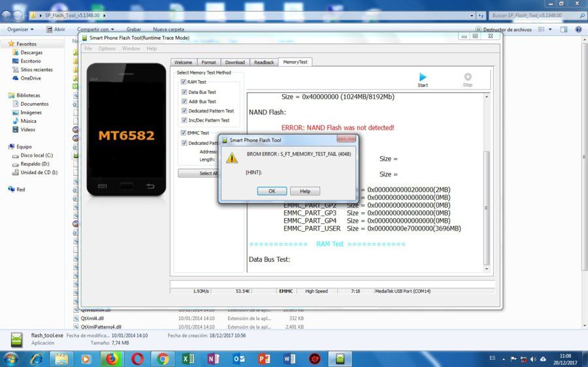Click the Explorer refresh button beside address bar
The image size is (588, 367).
click(x=481, y=16)
